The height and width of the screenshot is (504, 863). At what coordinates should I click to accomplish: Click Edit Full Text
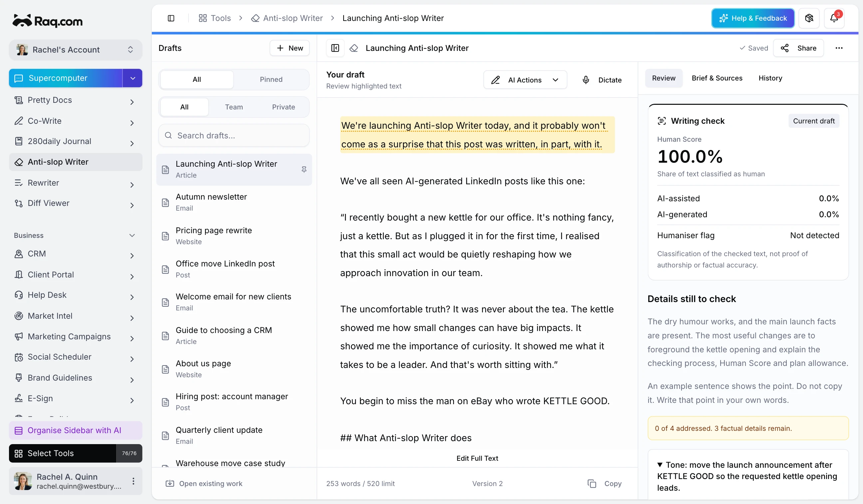click(x=477, y=458)
